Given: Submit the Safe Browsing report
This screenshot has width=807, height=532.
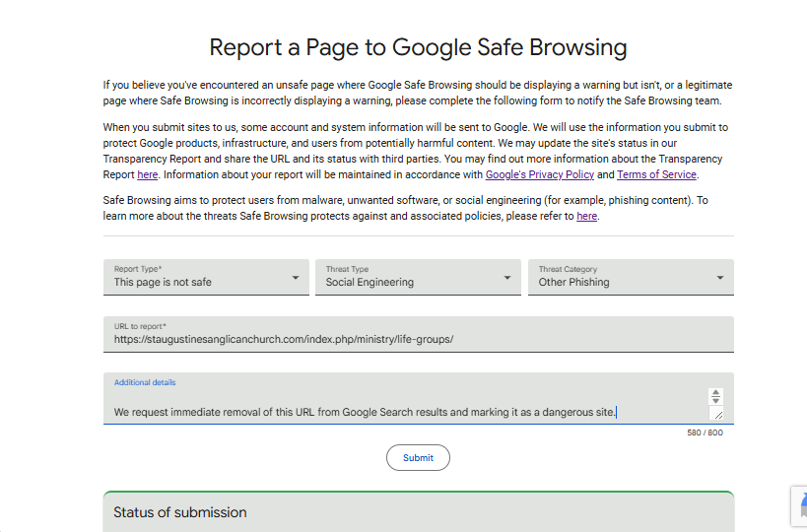Looking at the screenshot, I should coord(418,457).
